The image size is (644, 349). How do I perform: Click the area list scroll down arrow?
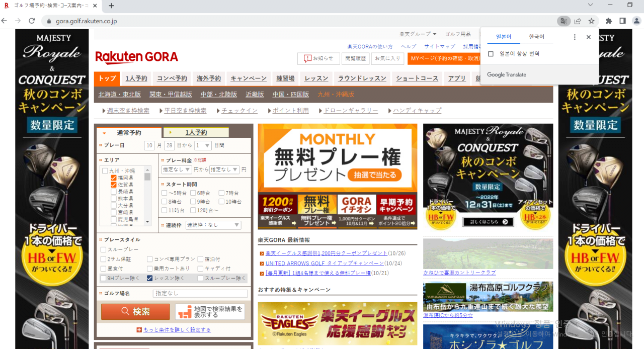147,221
